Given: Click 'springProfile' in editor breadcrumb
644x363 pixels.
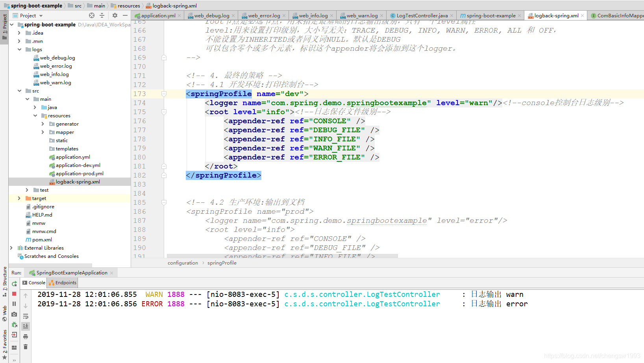Looking at the screenshot, I should 222,263.
